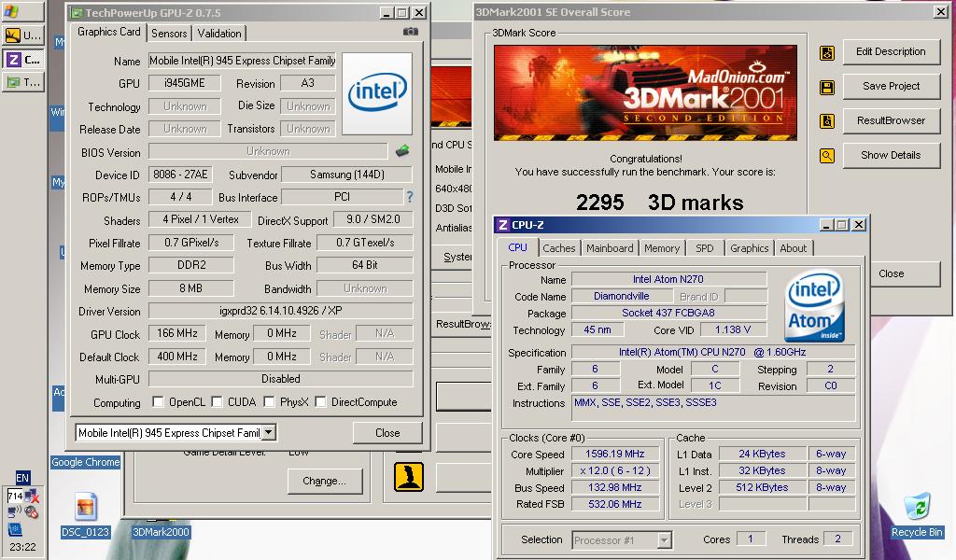Screen dimensions: 956x560
Task: Click the Close button in GPU-Z
Action: (x=387, y=433)
